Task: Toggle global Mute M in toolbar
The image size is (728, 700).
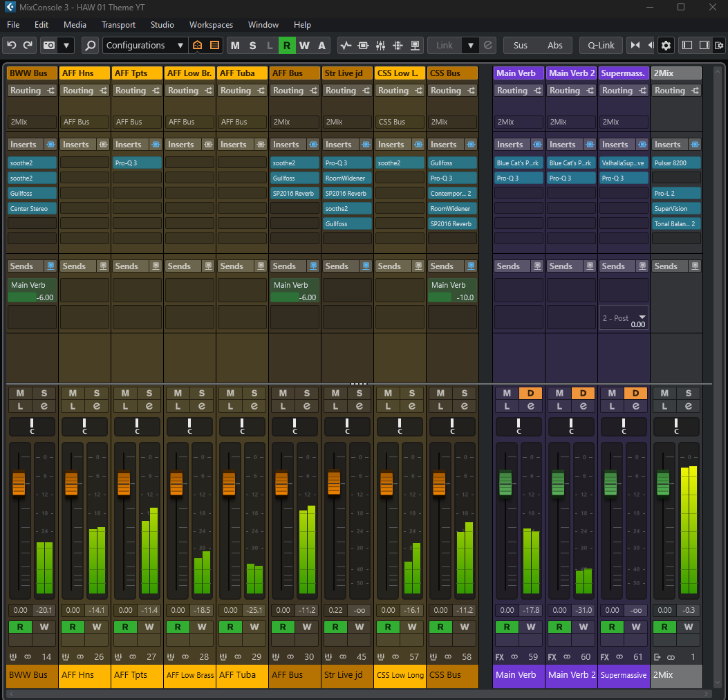Action: point(235,45)
